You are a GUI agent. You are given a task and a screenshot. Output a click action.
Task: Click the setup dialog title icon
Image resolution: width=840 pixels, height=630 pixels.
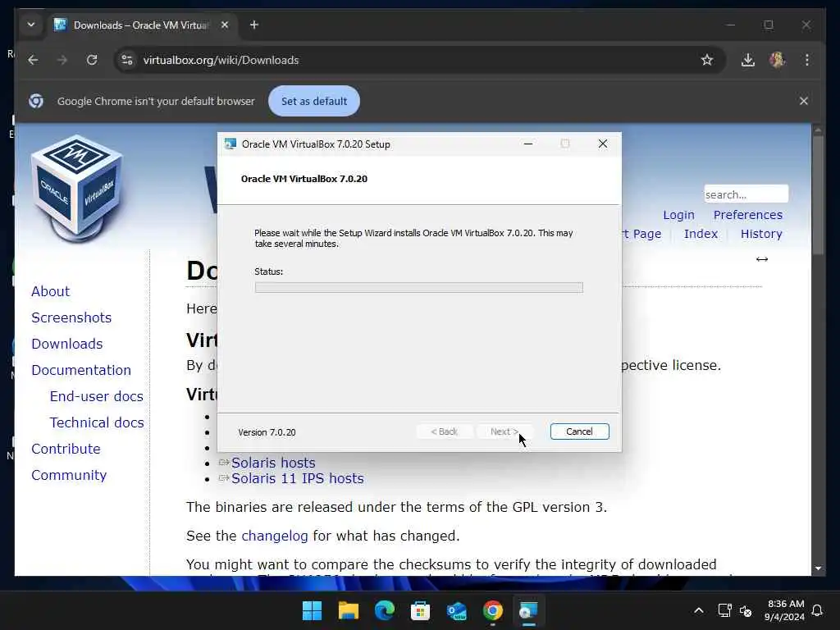[x=231, y=144]
